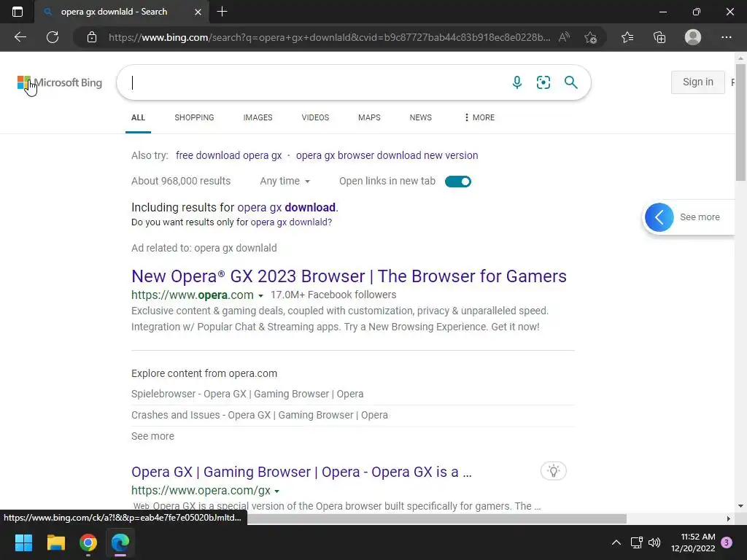Search using voice microphone icon
Screen dimensions: 747x560
(517, 82)
